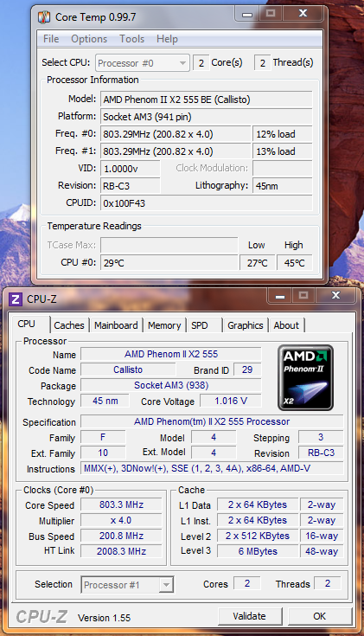Click the Freq. #0 frequency value field
Screen dimensions: 364x636
pyautogui.click(x=176, y=134)
